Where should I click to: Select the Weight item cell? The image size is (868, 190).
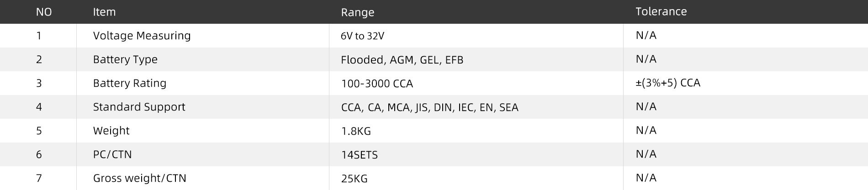pos(111,131)
